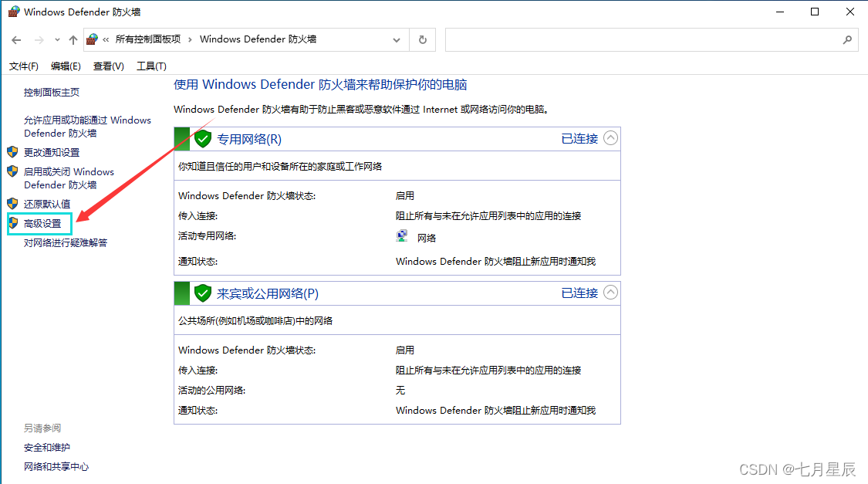Open 网络和共享中心 link
The image size is (868, 484).
point(56,467)
